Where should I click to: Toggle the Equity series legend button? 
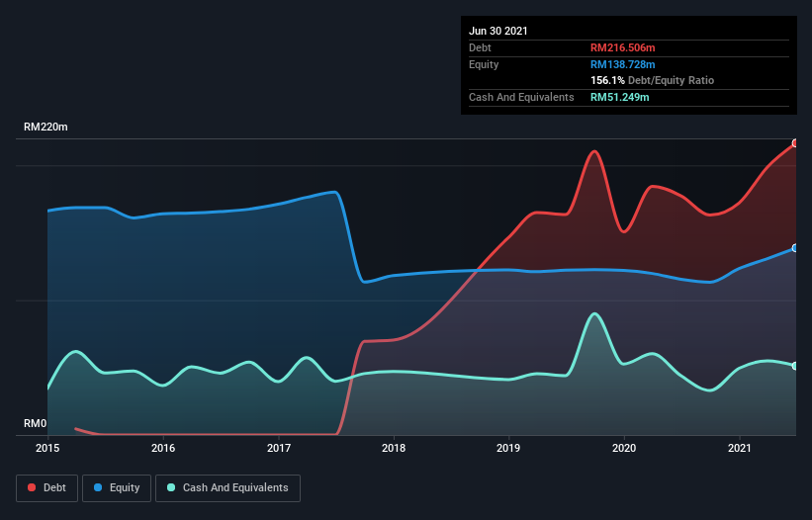pos(117,488)
